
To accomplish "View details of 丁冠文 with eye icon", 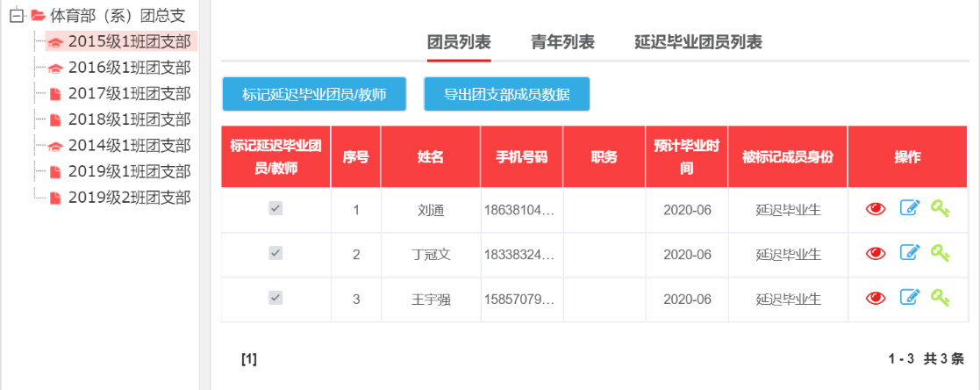I will 876,254.
